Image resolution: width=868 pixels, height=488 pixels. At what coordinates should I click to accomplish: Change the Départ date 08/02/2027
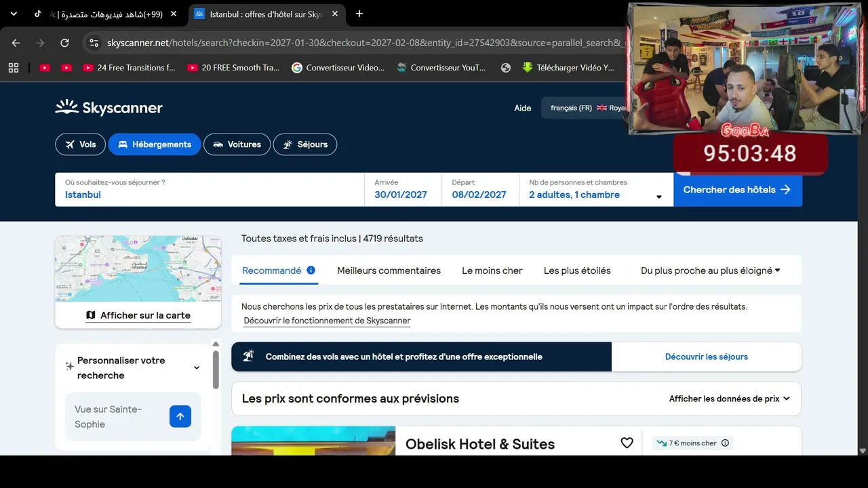[481, 189]
